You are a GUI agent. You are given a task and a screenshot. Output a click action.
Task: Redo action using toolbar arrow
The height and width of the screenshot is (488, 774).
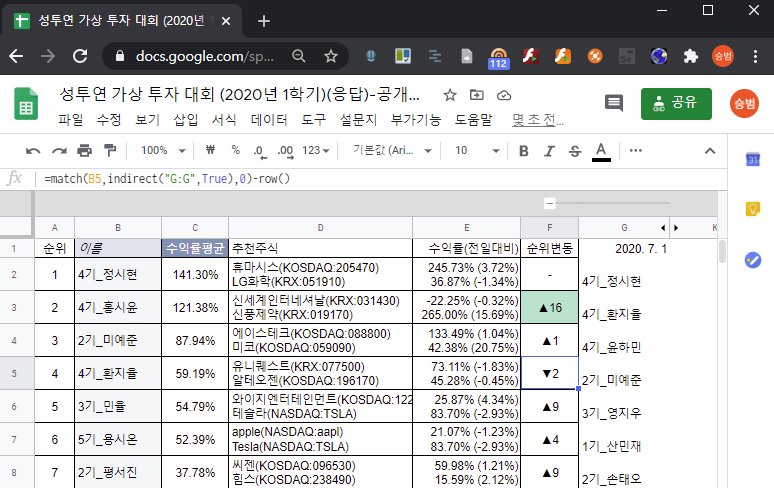pos(59,151)
